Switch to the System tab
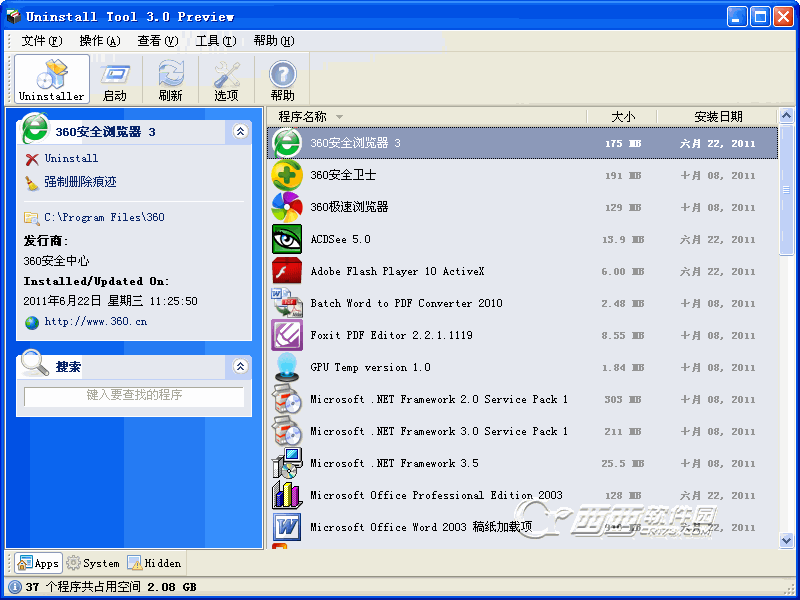 point(93,563)
